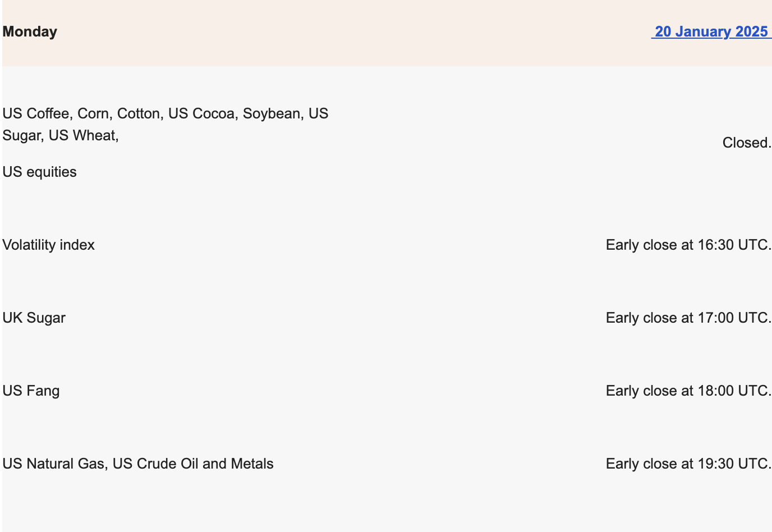Click the Monday heading text
This screenshot has width=772, height=532.
[30, 31]
